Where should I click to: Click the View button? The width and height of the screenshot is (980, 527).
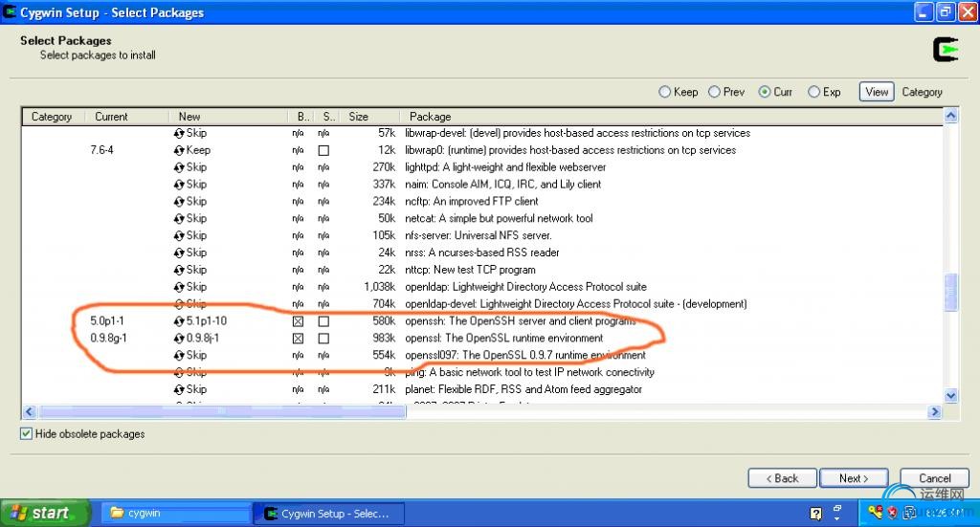877,92
